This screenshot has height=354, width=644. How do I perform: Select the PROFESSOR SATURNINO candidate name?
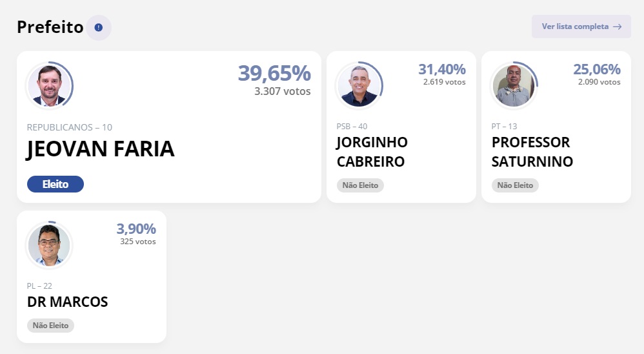532,152
